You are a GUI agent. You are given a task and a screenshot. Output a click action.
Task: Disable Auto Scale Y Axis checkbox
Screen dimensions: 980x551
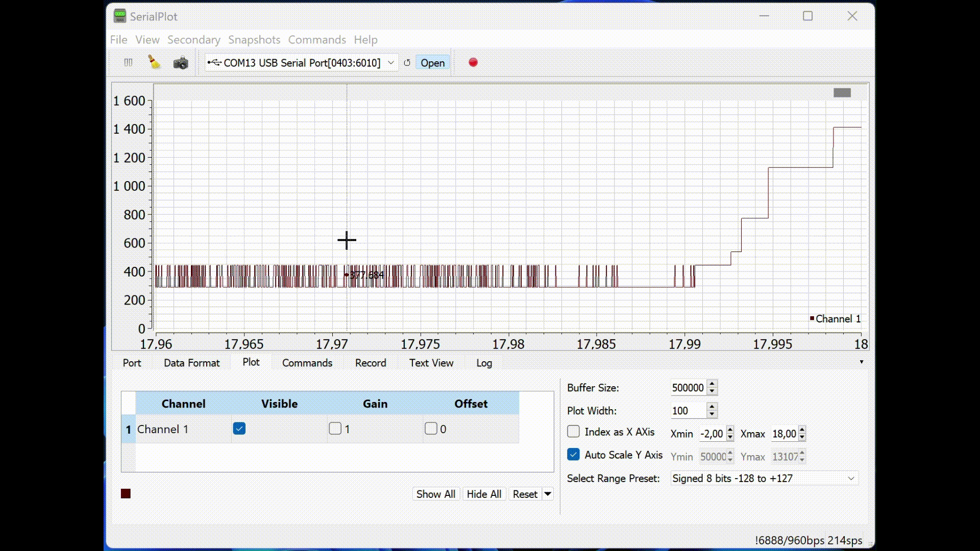point(573,455)
